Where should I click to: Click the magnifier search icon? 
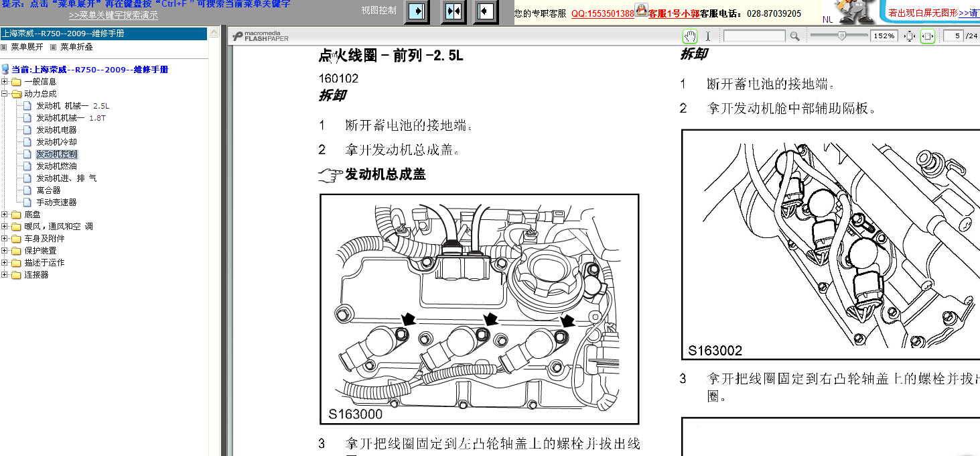(x=794, y=36)
